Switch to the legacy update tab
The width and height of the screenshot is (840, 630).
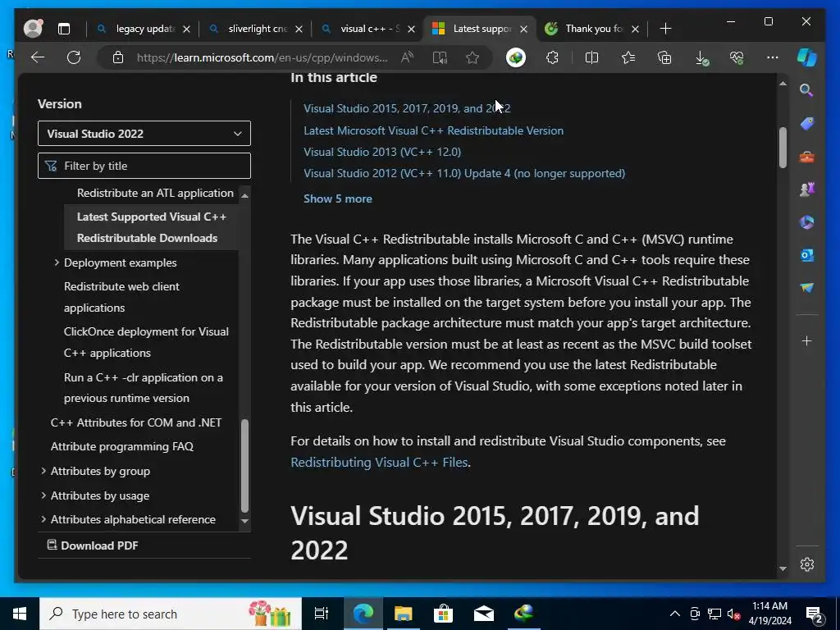point(146,29)
